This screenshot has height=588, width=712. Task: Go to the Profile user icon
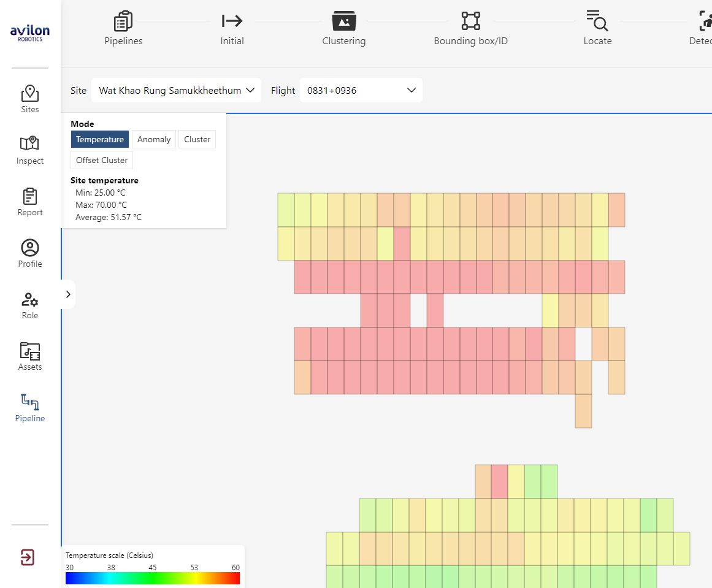click(30, 248)
